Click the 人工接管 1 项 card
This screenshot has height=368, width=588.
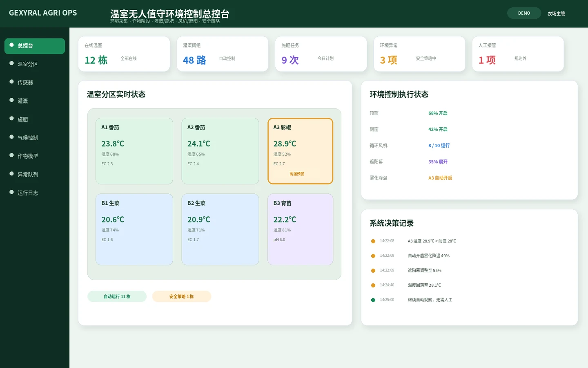[518, 54]
